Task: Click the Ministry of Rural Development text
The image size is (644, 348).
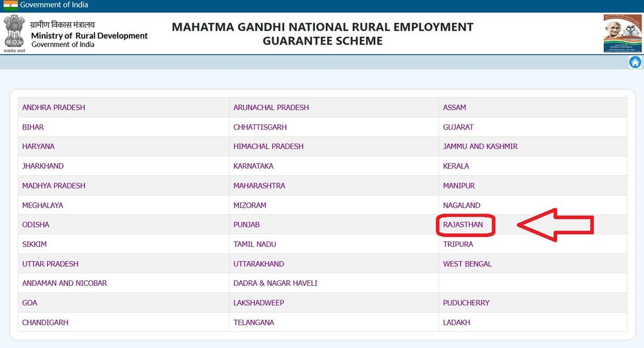Action: 89,36
